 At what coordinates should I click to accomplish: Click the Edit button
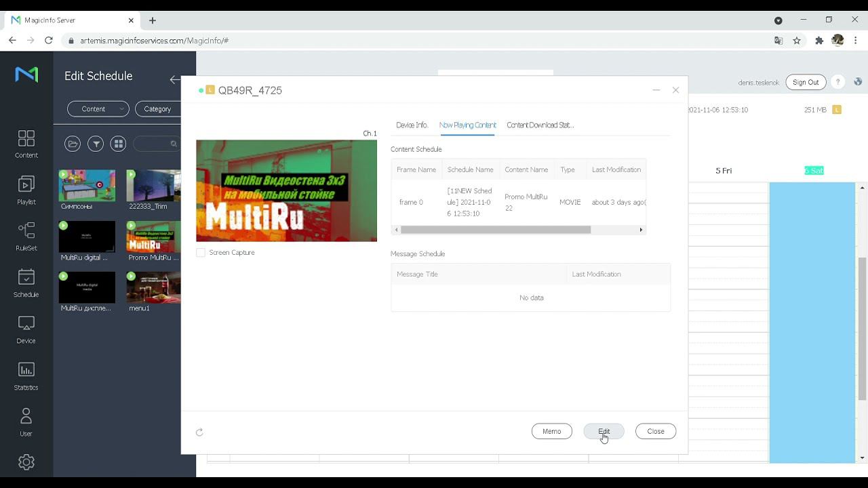pyautogui.click(x=604, y=431)
